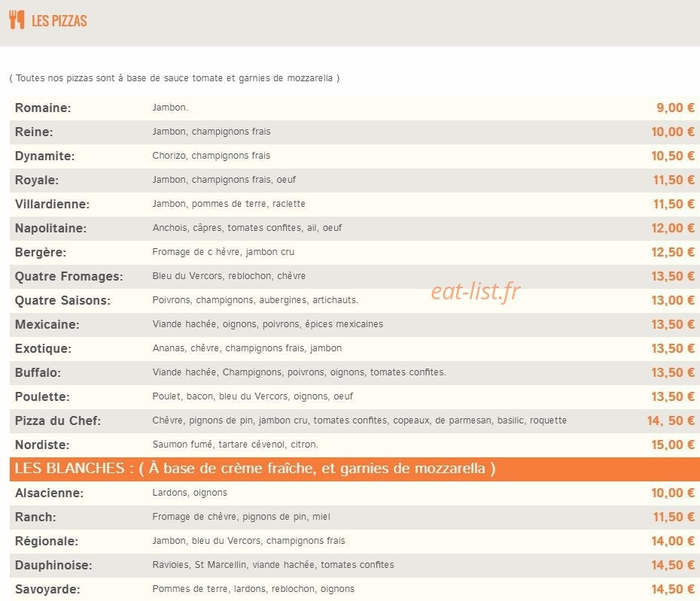Select the Quatre Fromages pizza name

point(68,277)
